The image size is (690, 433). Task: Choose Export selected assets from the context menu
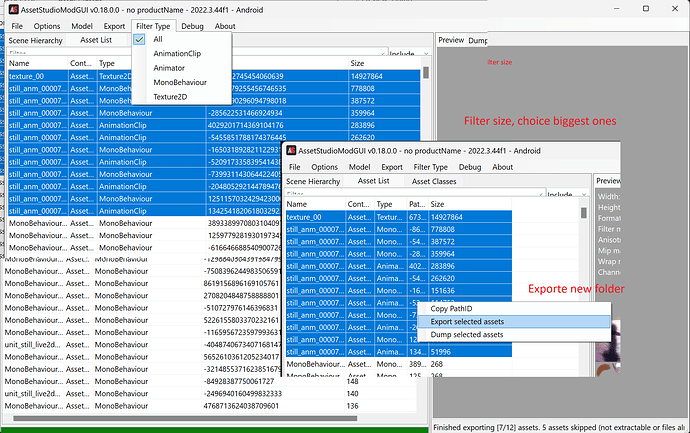(x=514, y=322)
